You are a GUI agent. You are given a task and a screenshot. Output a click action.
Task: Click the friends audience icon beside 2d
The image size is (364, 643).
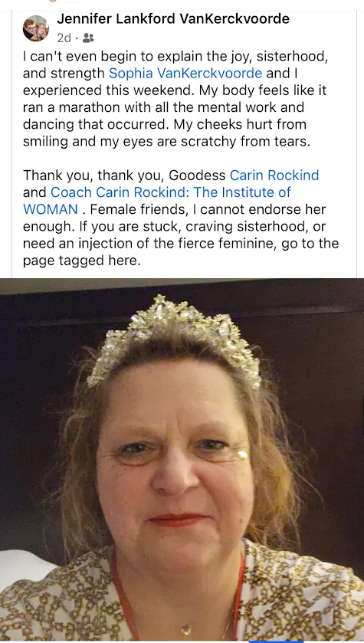pos(88,38)
